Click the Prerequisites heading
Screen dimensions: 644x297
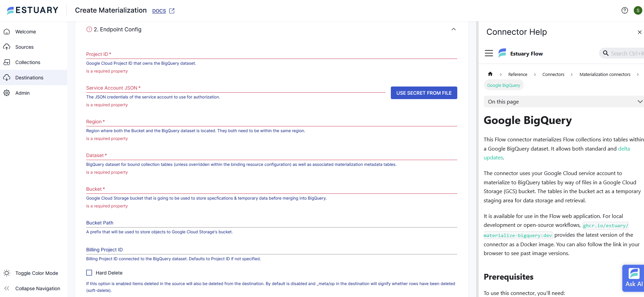508,277
